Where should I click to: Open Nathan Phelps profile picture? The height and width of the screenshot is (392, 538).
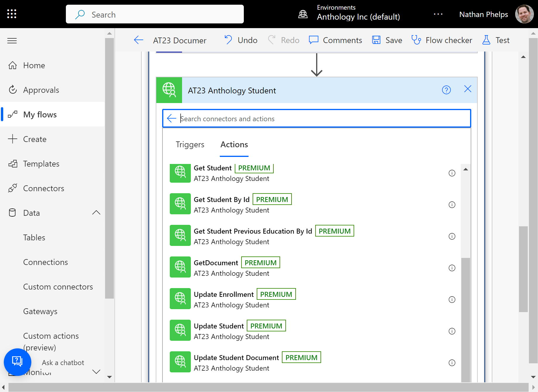pos(524,14)
